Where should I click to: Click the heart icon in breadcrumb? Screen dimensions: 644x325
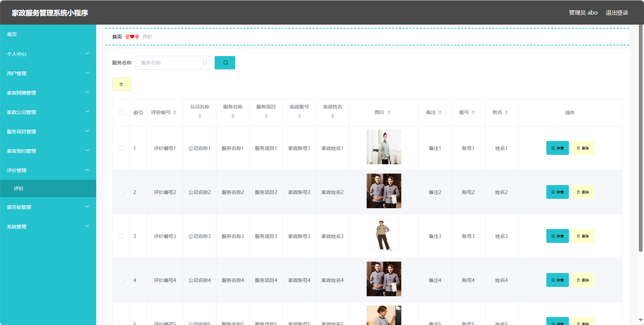132,37
